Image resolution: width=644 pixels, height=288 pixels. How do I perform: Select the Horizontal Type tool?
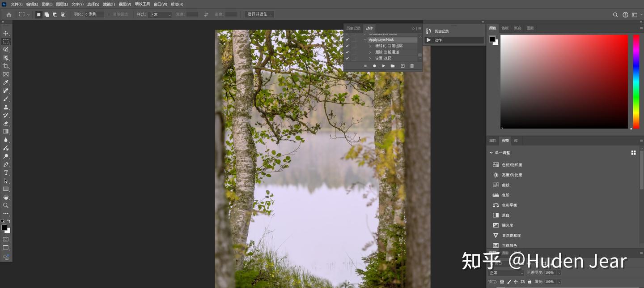(x=6, y=172)
